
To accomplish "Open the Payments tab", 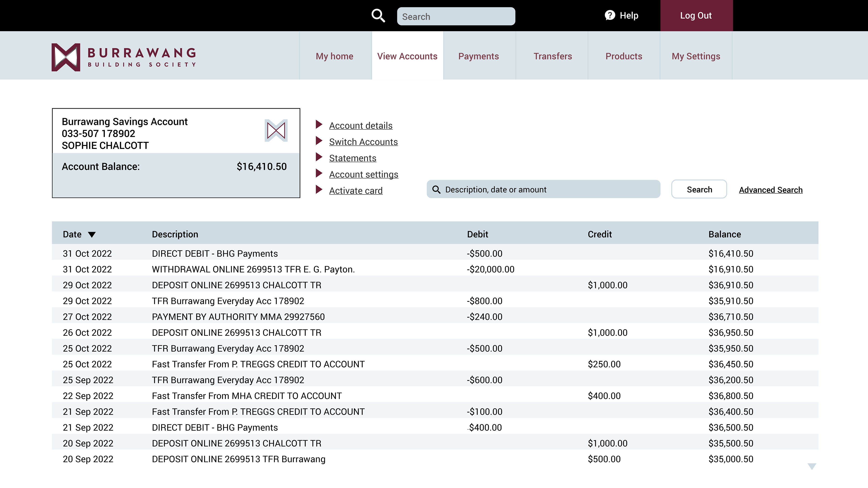I will [x=479, y=56].
